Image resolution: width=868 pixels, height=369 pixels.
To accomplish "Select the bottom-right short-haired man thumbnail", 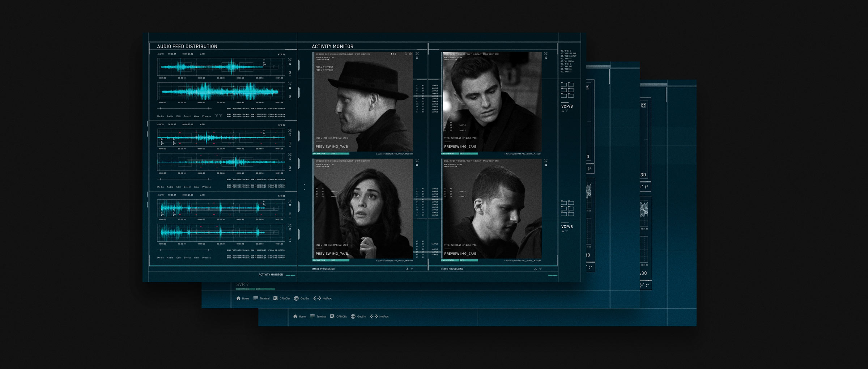I will coord(492,209).
